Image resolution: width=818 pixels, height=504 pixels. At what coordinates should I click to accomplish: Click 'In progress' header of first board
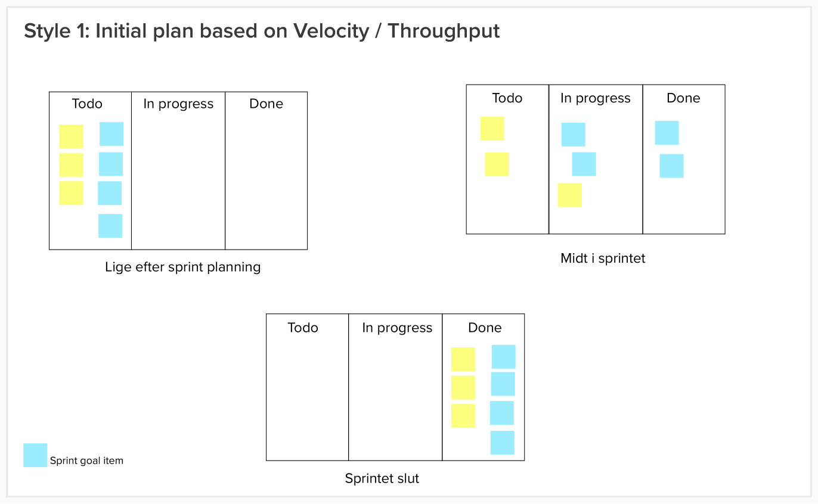pos(178,104)
